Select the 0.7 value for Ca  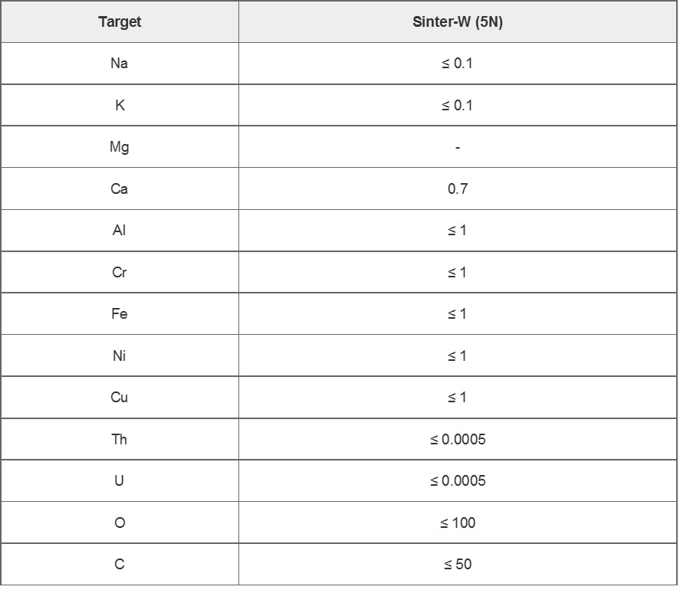(x=458, y=188)
